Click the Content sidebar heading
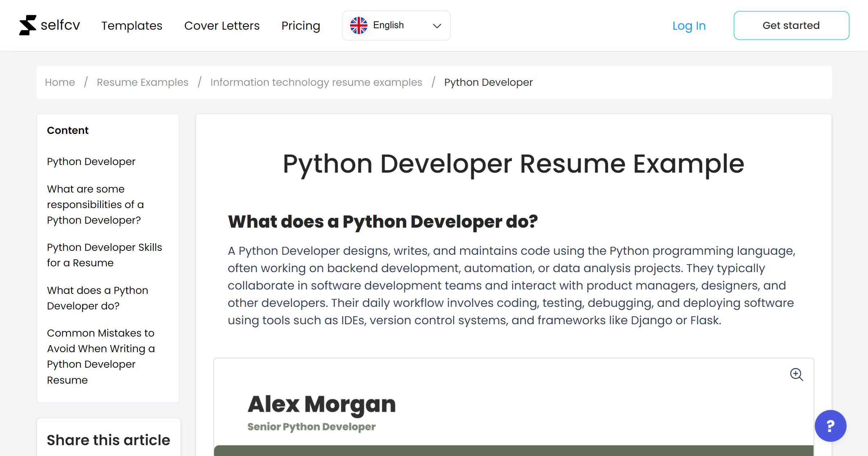The height and width of the screenshot is (456, 868). [x=68, y=130]
